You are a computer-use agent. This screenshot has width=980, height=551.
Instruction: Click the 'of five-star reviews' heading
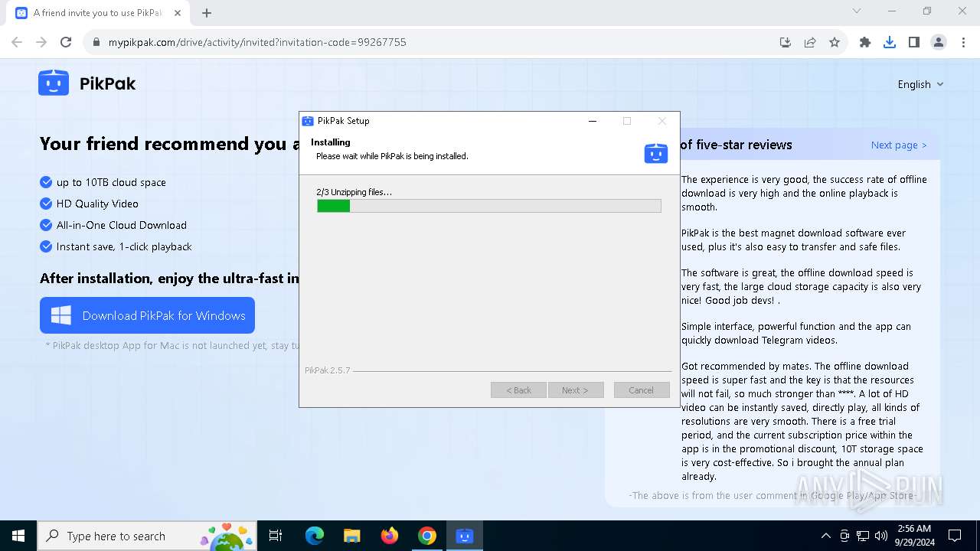coord(736,145)
